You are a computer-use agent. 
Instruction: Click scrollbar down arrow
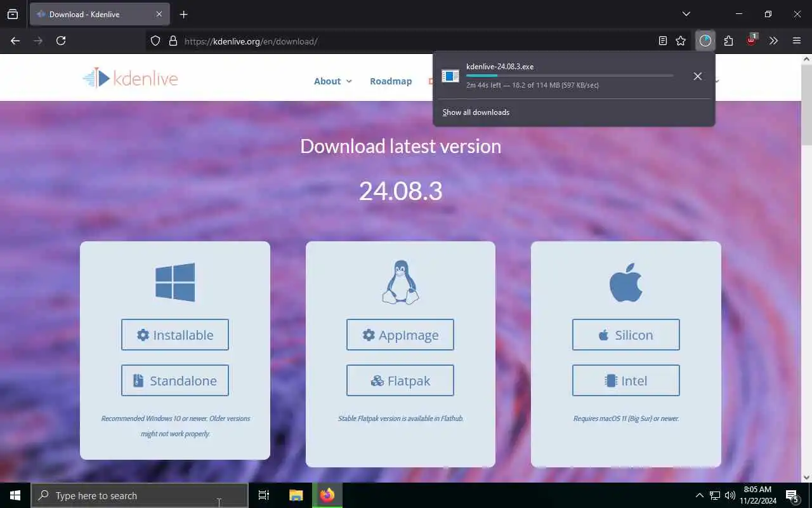[x=806, y=477]
